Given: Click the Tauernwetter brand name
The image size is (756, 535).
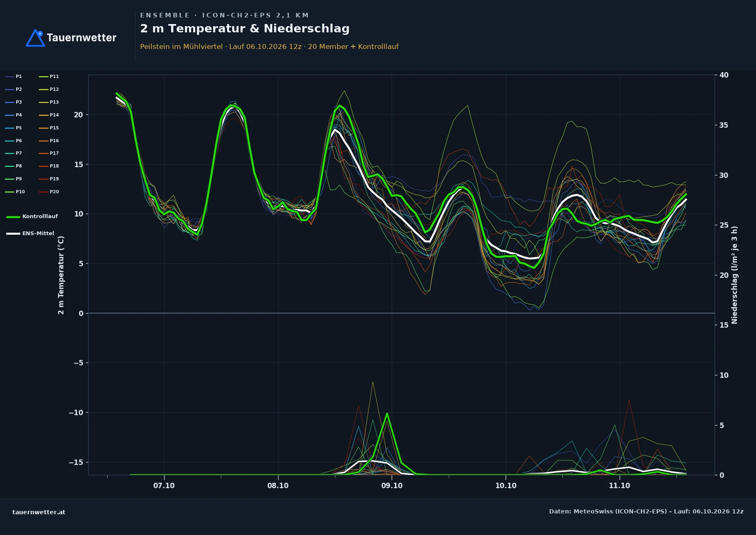Looking at the screenshot, I should click(82, 38).
